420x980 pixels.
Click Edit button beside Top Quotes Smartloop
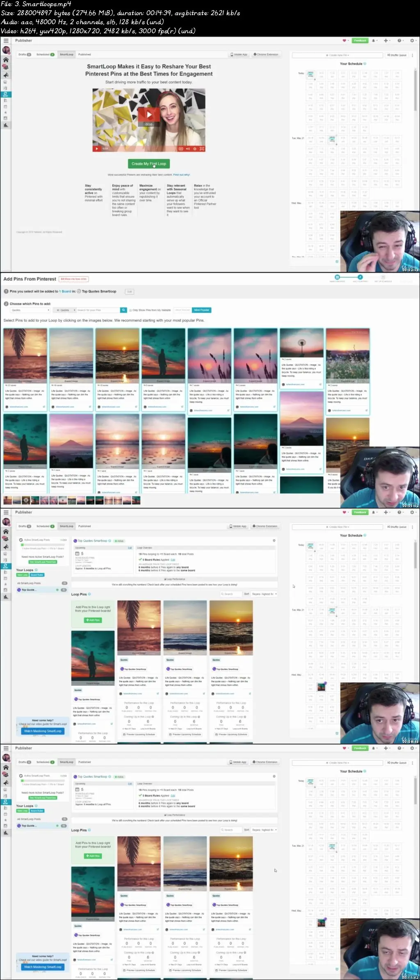tap(129, 292)
